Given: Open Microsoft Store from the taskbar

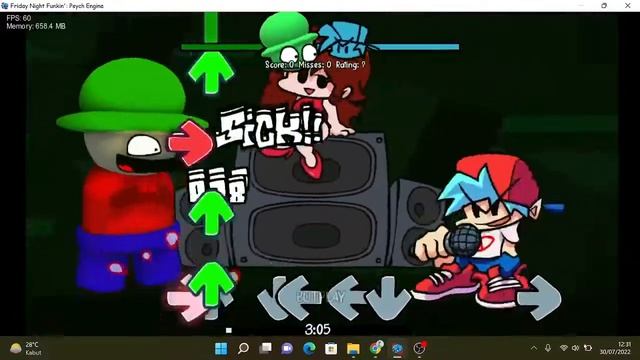Looking at the screenshot, I should 331,349.
